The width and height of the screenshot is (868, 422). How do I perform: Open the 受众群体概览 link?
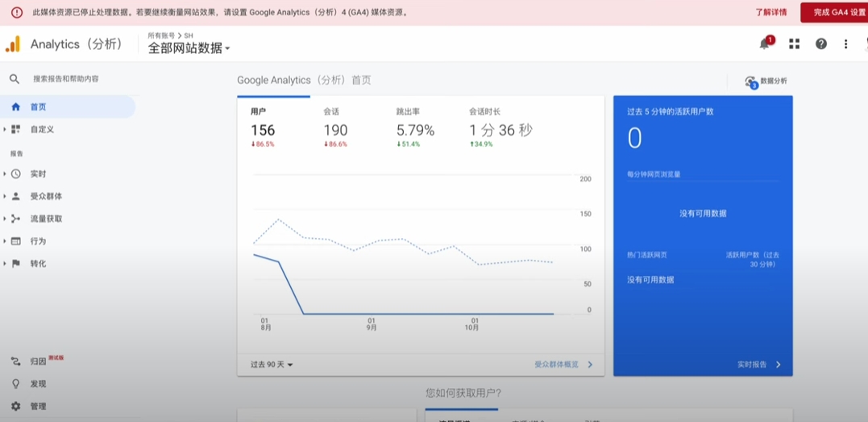coord(556,365)
